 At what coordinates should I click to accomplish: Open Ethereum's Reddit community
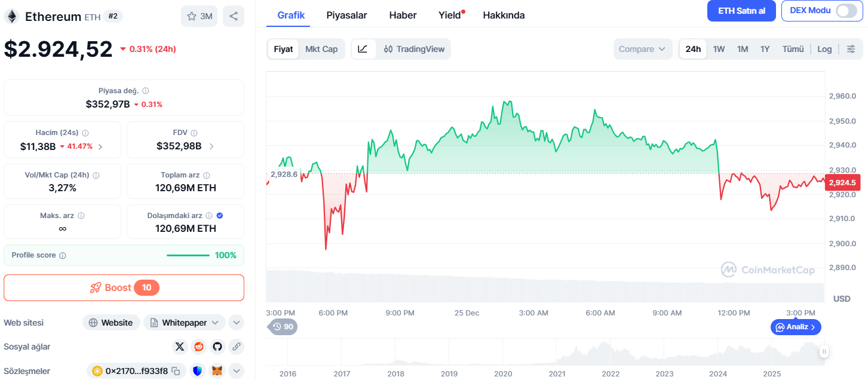point(199,347)
